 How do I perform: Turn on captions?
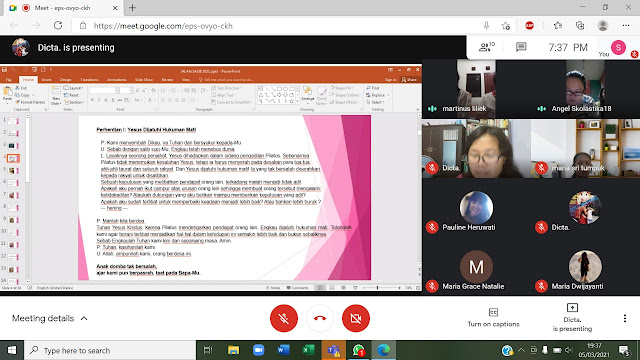tap(493, 318)
